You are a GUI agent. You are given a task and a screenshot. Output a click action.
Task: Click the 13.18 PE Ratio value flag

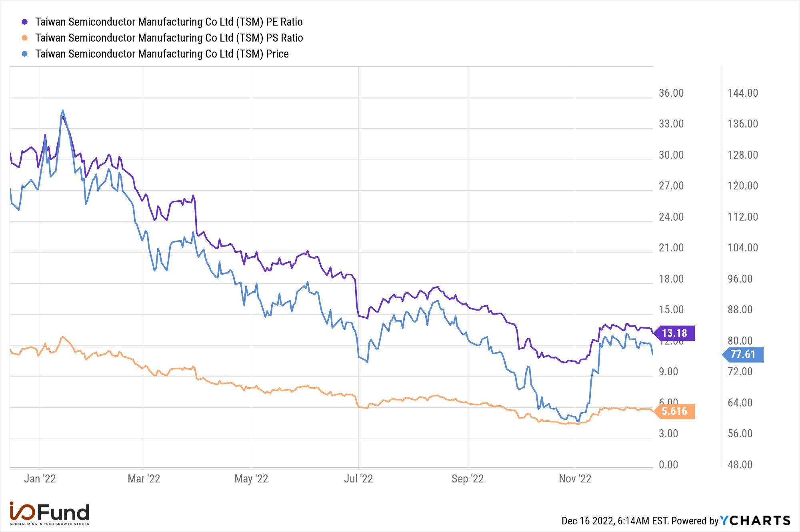tap(674, 333)
